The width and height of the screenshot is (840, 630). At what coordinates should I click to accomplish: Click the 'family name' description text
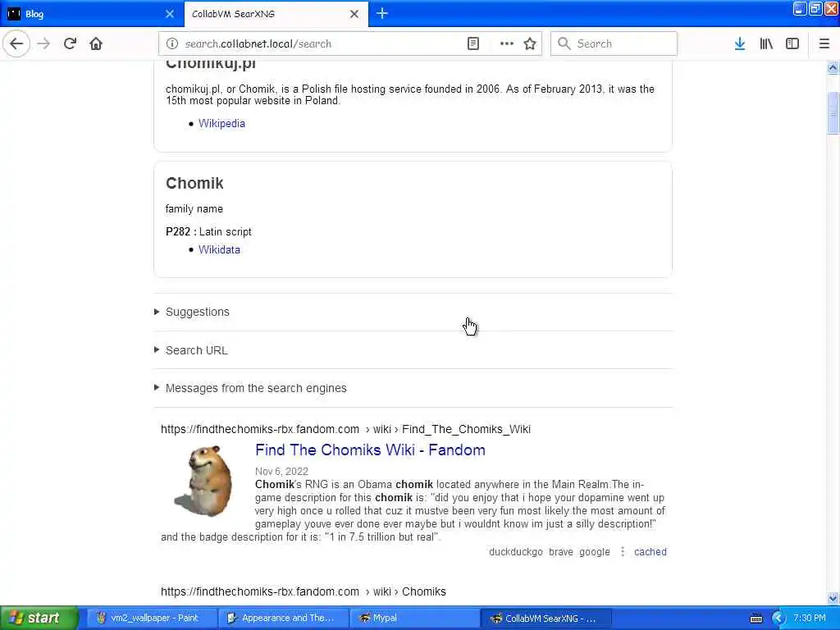click(194, 209)
